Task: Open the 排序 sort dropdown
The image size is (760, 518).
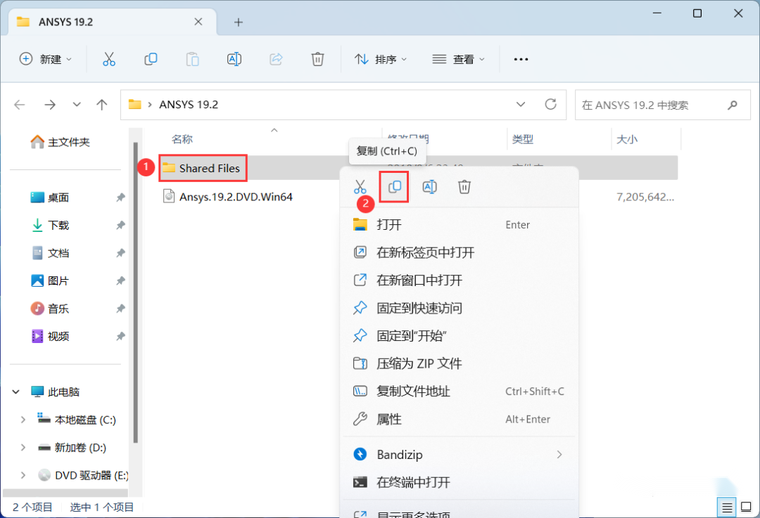Action: click(x=381, y=59)
